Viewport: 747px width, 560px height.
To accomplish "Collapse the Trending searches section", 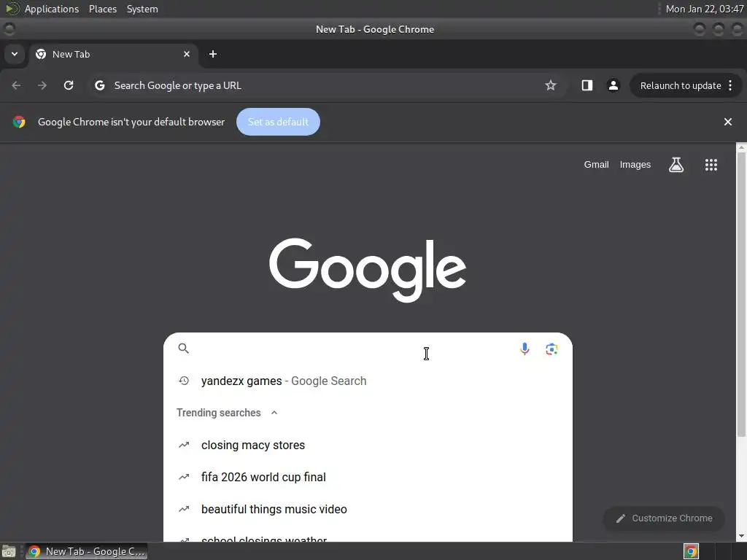I will click(x=274, y=413).
